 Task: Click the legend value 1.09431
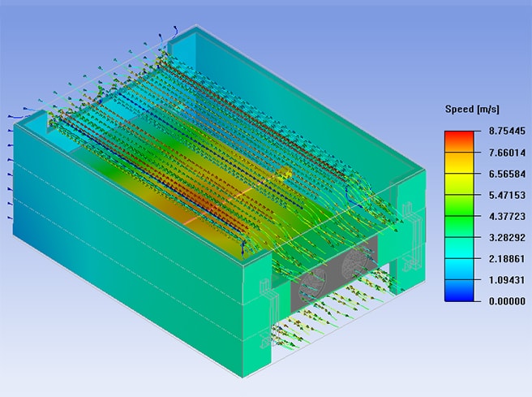point(507,280)
